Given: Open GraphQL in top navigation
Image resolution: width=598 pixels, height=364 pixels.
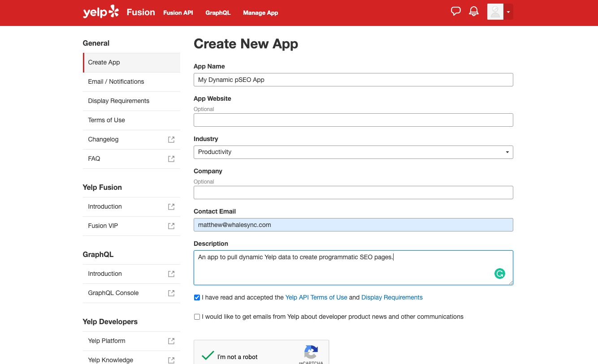Looking at the screenshot, I should coord(218,13).
